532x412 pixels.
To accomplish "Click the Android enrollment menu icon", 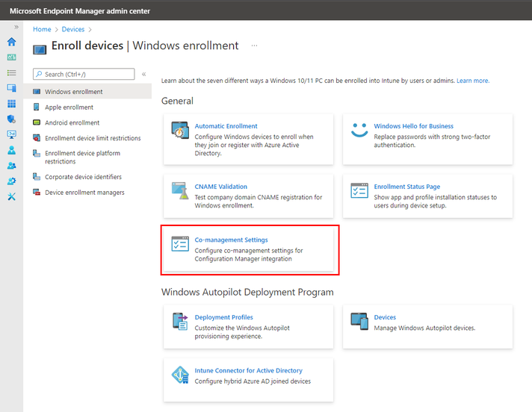I will click(x=37, y=122).
